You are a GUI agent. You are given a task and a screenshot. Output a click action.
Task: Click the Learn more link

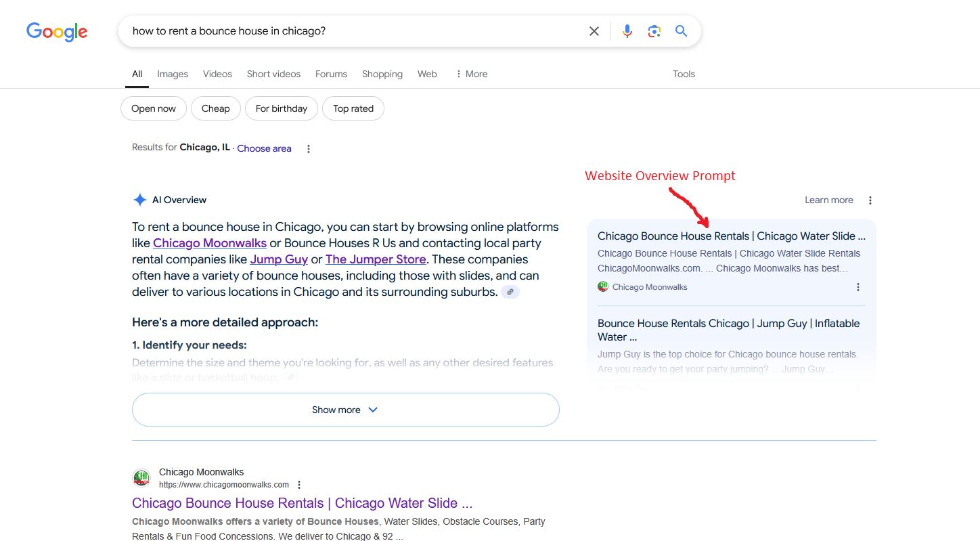coord(828,200)
